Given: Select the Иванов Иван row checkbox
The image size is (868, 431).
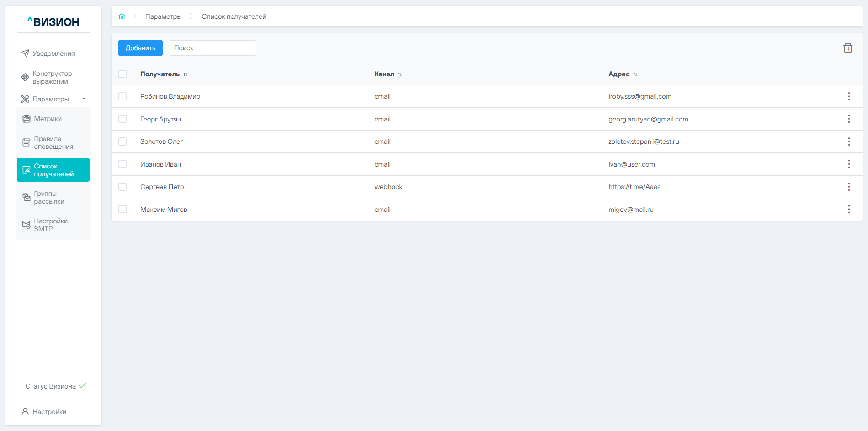Looking at the screenshot, I should (122, 164).
